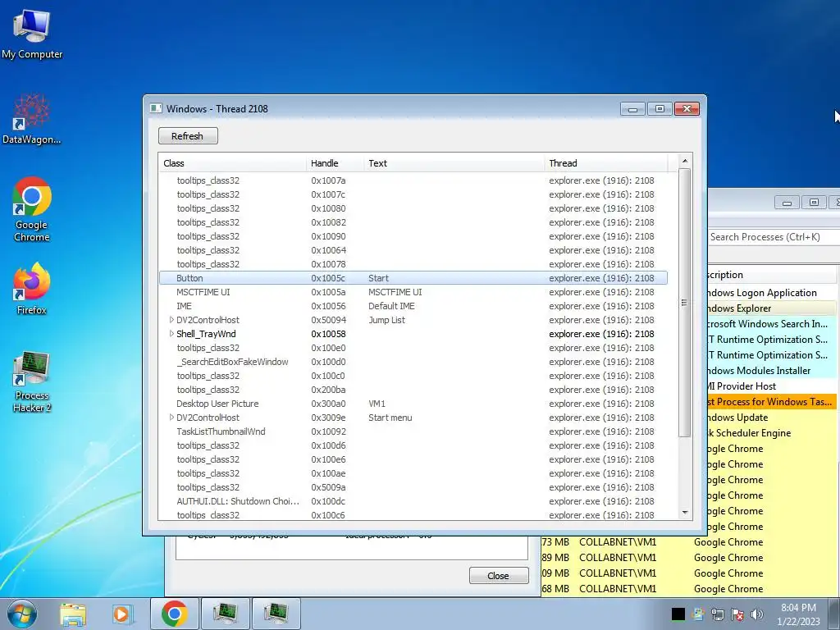Open Windows Explorer folder icon in taskbar
This screenshot has width=840, height=630.
pyautogui.click(x=73, y=614)
